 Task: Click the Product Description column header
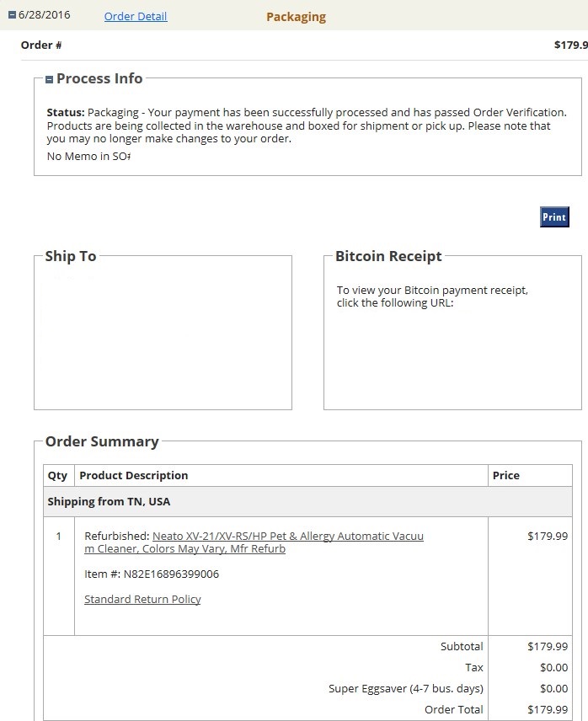click(x=133, y=475)
